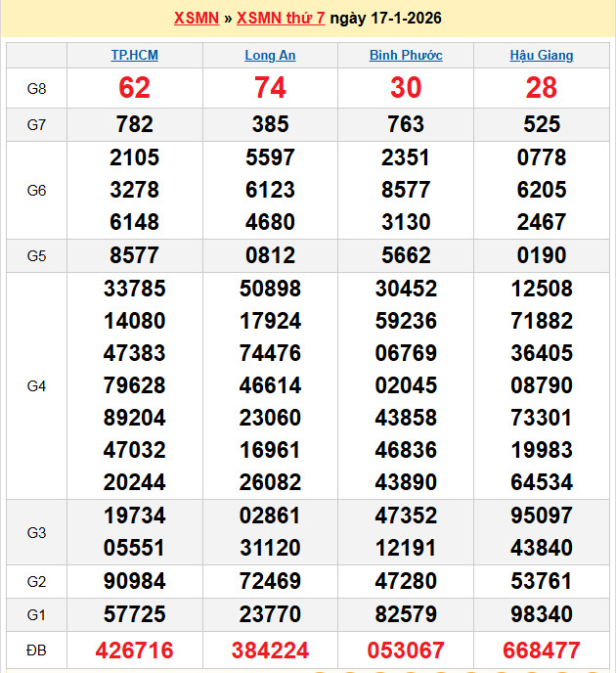616x673 pixels.
Task: Select G7 result 763 for Bình Phước
Action: tap(406, 124)
